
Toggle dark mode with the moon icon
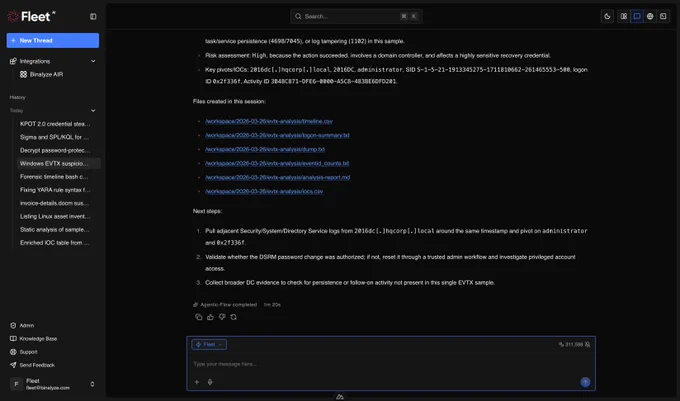click(x=607, y=16)
